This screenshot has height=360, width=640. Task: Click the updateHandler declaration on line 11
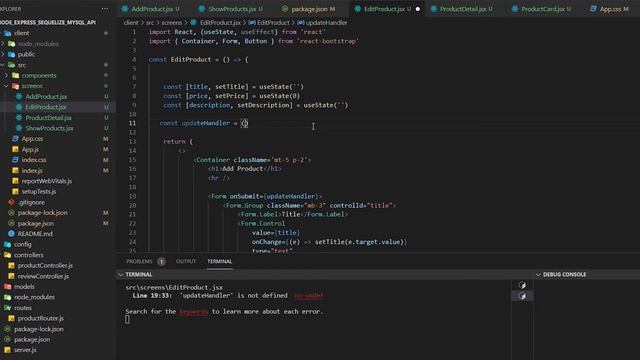206,123
